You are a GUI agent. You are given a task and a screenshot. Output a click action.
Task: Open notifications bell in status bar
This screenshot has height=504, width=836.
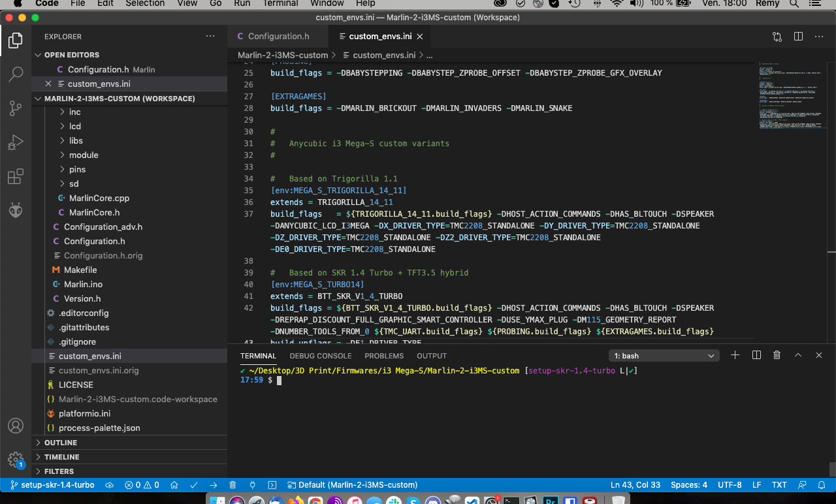click(823, 485)
